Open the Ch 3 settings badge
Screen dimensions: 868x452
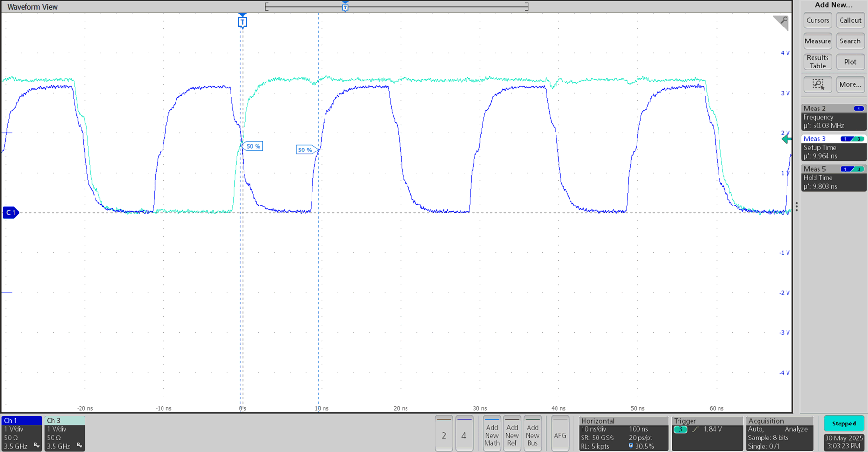click(65, 433)
